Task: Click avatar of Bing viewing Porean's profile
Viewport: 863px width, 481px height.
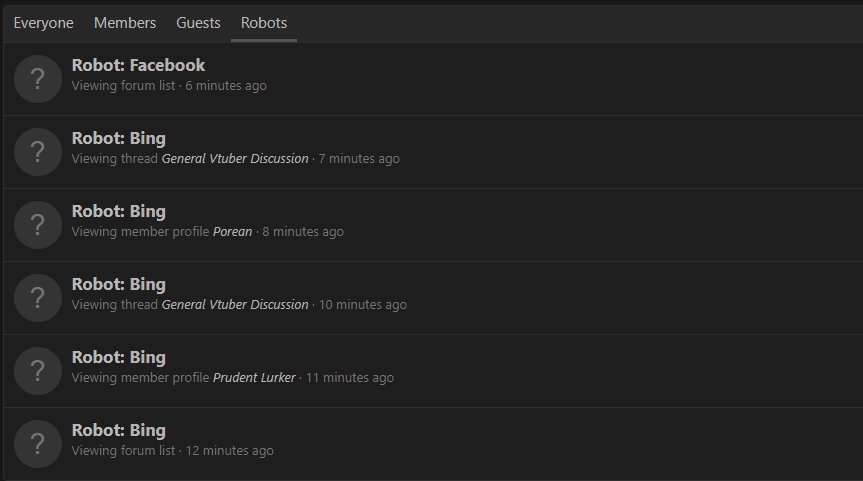Action: coord(37,225)
